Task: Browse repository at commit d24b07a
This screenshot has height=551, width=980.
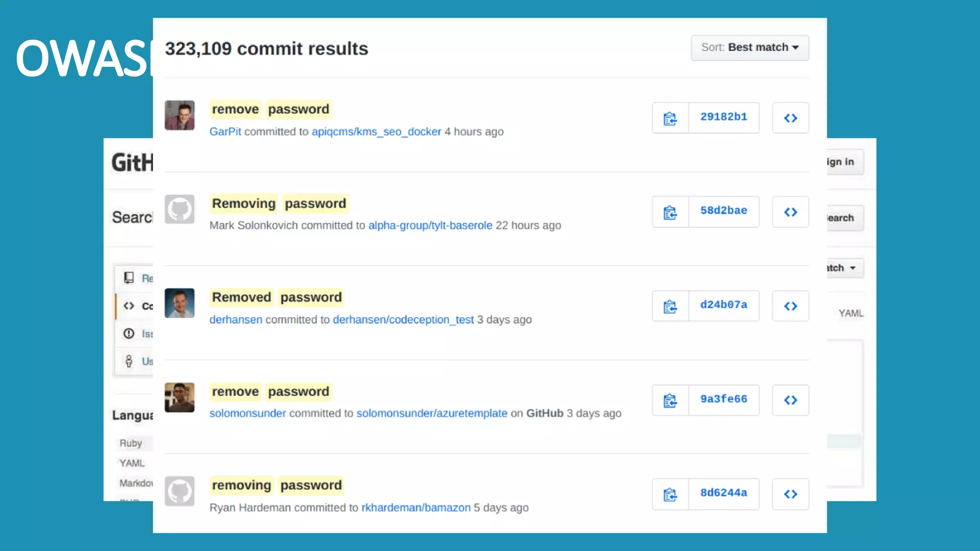Action: [x=790, y=306]
